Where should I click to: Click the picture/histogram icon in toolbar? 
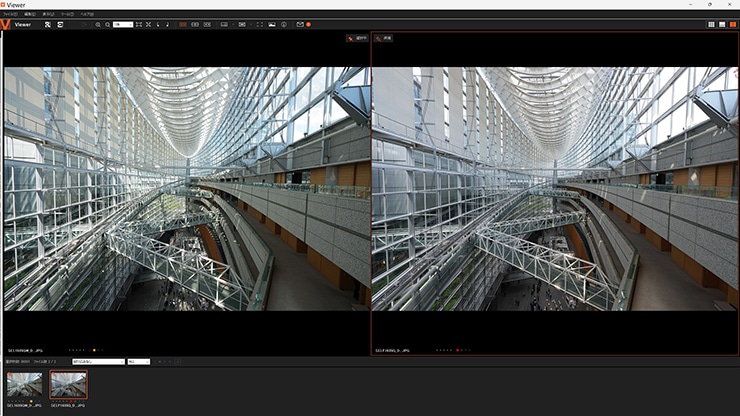[x=272, y=25]
